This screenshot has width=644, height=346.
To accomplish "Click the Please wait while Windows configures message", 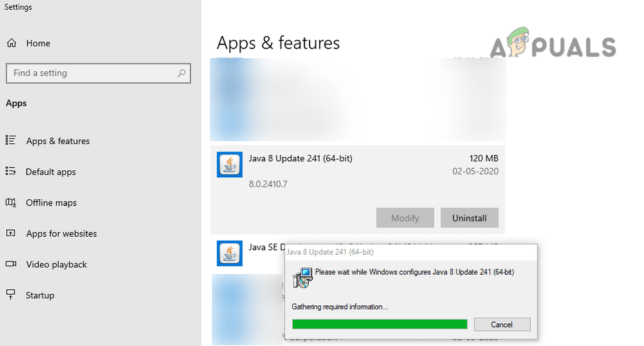I will coord(414,272).
